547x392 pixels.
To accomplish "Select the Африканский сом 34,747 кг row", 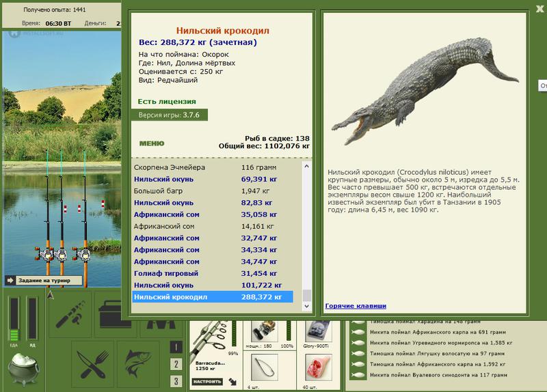I will tap(213, 262).
